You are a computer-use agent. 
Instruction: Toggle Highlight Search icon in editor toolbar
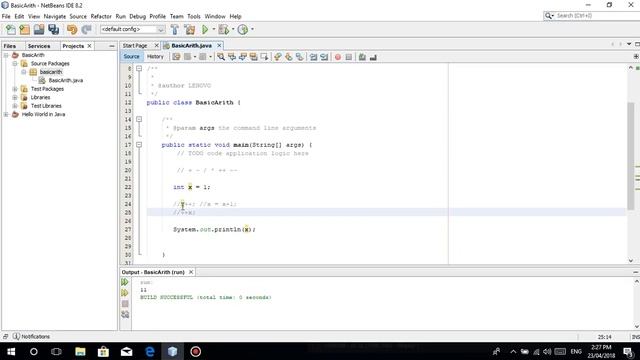[253, 57]
